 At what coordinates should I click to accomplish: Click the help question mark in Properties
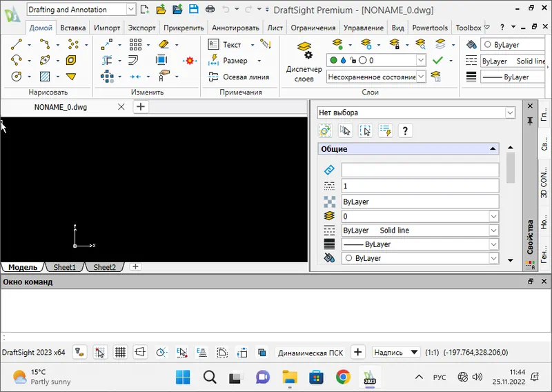click(x=405, y=130)
